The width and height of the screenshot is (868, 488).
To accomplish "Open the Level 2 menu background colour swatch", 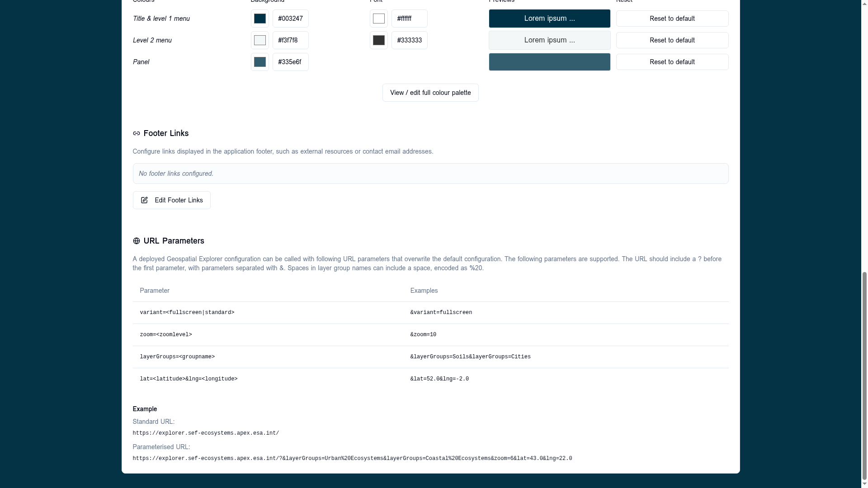I will click(260, 40).
